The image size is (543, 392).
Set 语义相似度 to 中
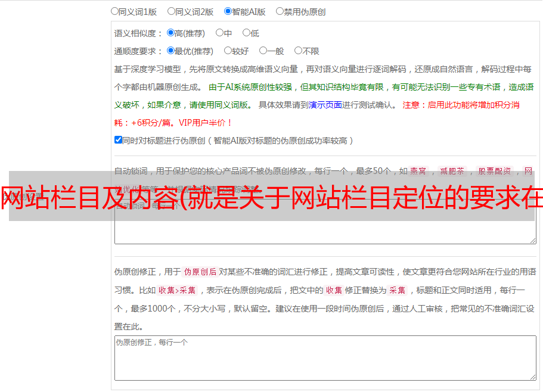click(219, 33)
